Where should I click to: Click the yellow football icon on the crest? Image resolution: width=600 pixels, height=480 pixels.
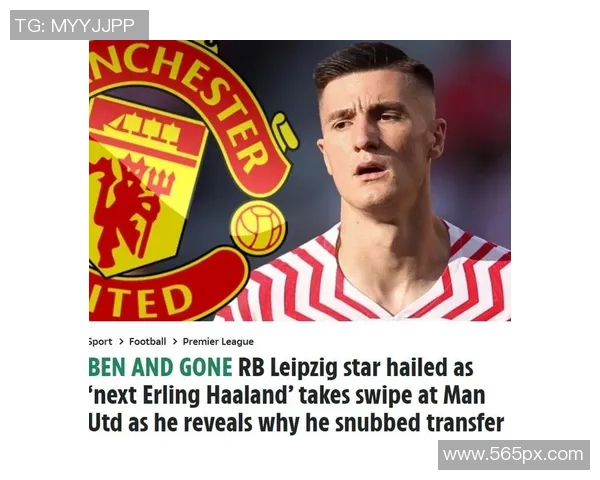pos(259,226)
